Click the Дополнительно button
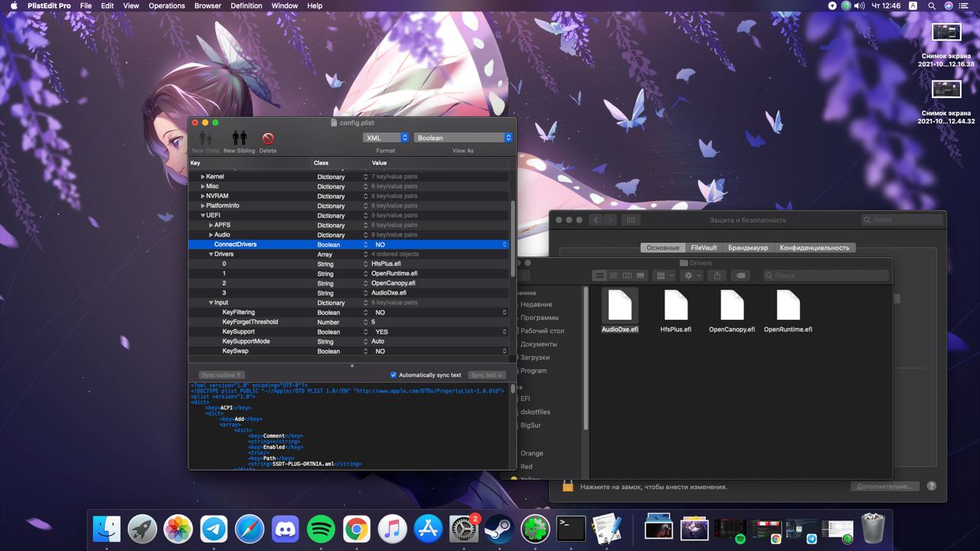The image size is (980, 551). click(x=884, y=486)
